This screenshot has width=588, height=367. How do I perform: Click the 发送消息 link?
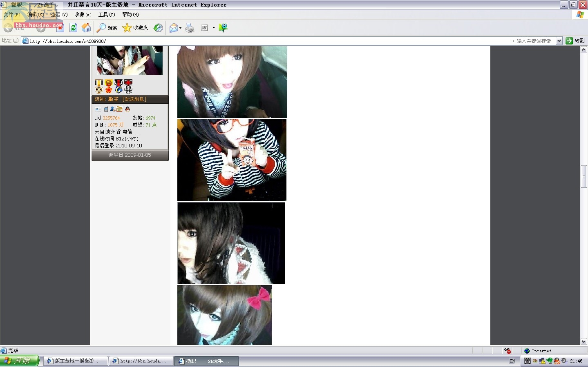point(134,99)
